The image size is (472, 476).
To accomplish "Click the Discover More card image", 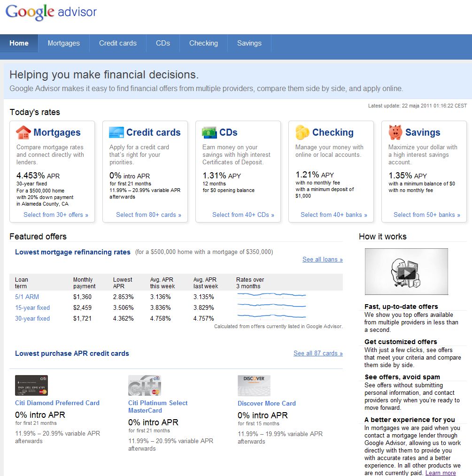I will click(x=254, y=385).
